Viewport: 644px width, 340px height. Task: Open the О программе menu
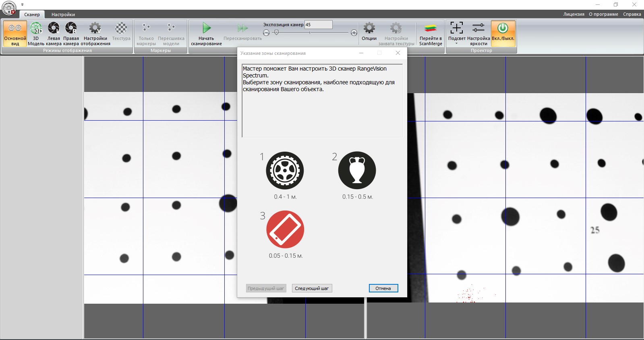tap(603, 14)
